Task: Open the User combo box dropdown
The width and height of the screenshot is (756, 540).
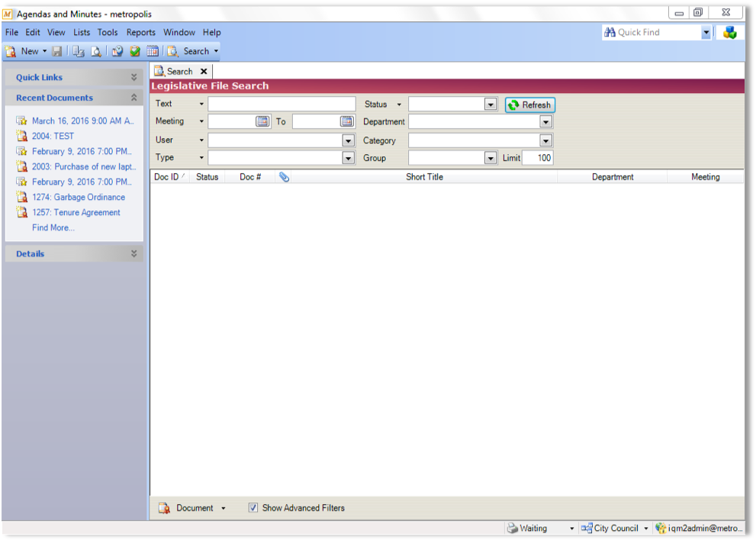Action: tap(348, 140)
